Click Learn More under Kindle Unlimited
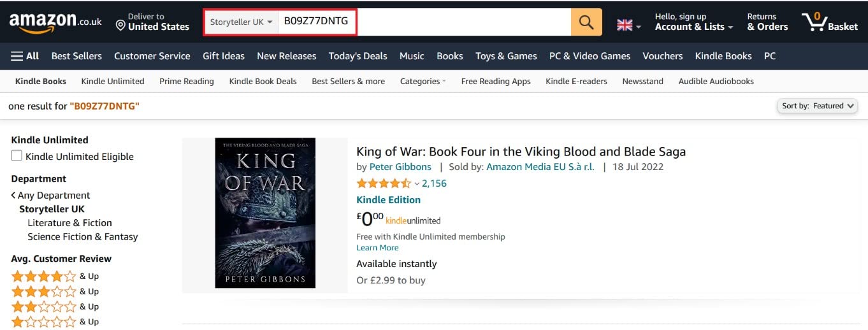The image size is (868, 330). pyautogui.click(x=377, y=248)
